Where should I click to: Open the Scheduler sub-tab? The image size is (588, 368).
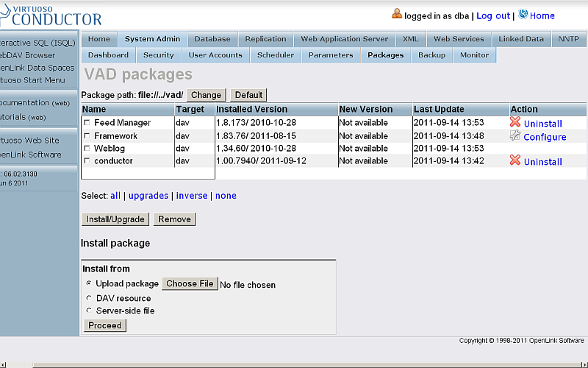coord(275,55)
